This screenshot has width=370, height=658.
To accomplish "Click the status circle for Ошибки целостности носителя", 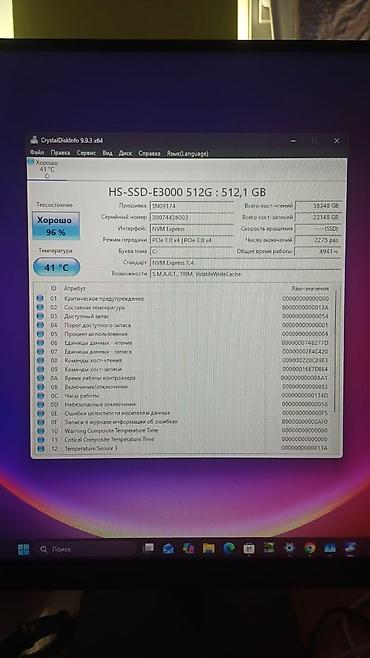I will [40, 413].
